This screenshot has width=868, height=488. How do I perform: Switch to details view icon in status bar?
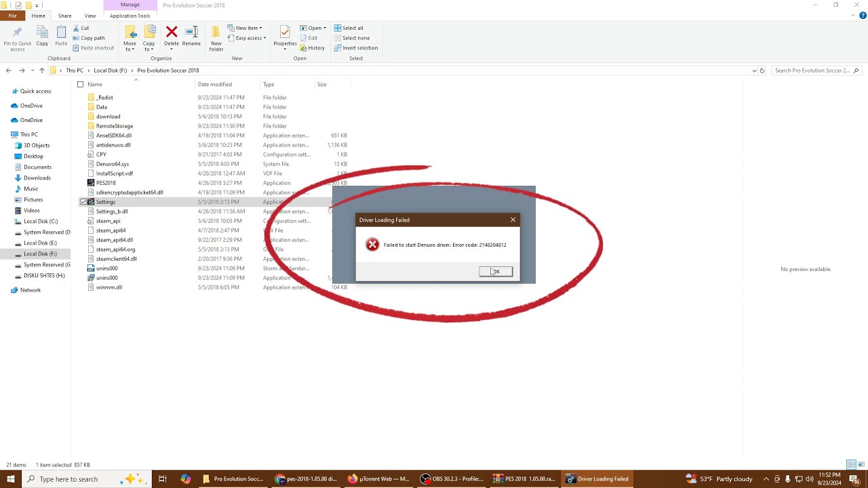851,465
